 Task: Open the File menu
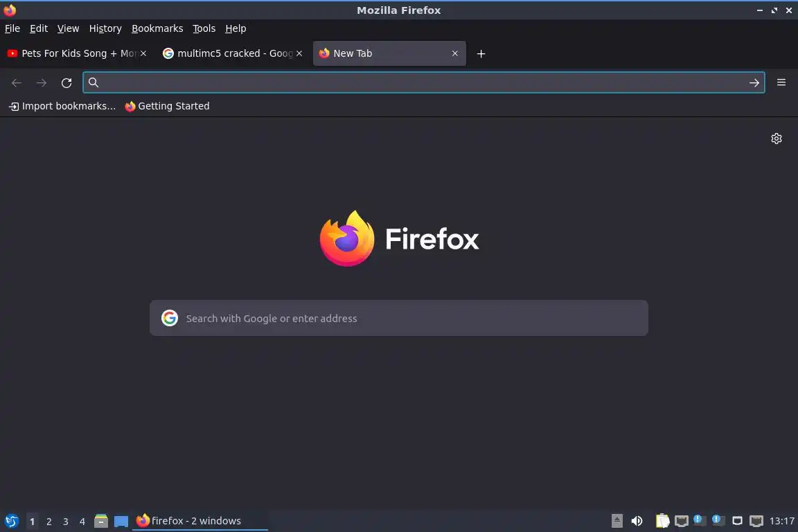click(x=12, y=28)
